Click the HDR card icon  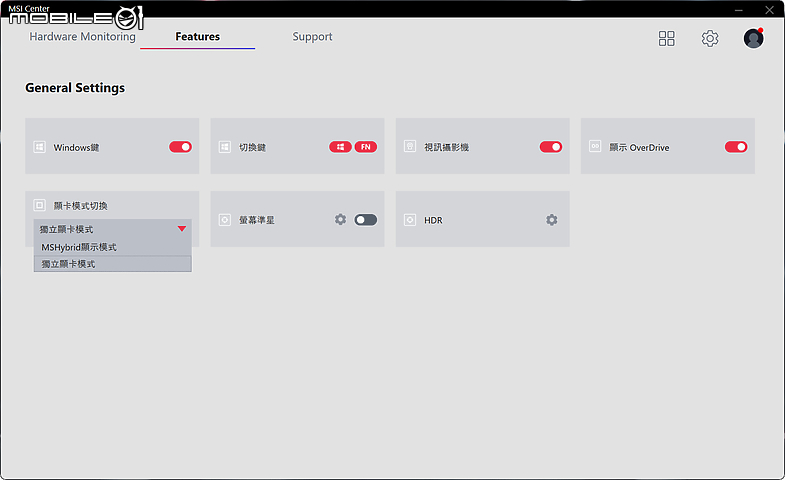coord(410,220)
